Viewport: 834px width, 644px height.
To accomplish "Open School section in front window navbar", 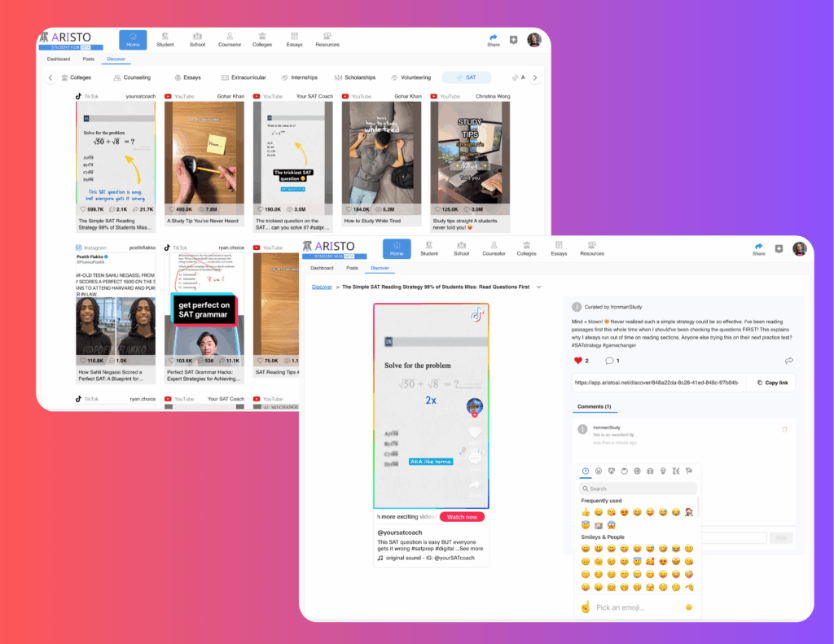I will coord(462,249).
